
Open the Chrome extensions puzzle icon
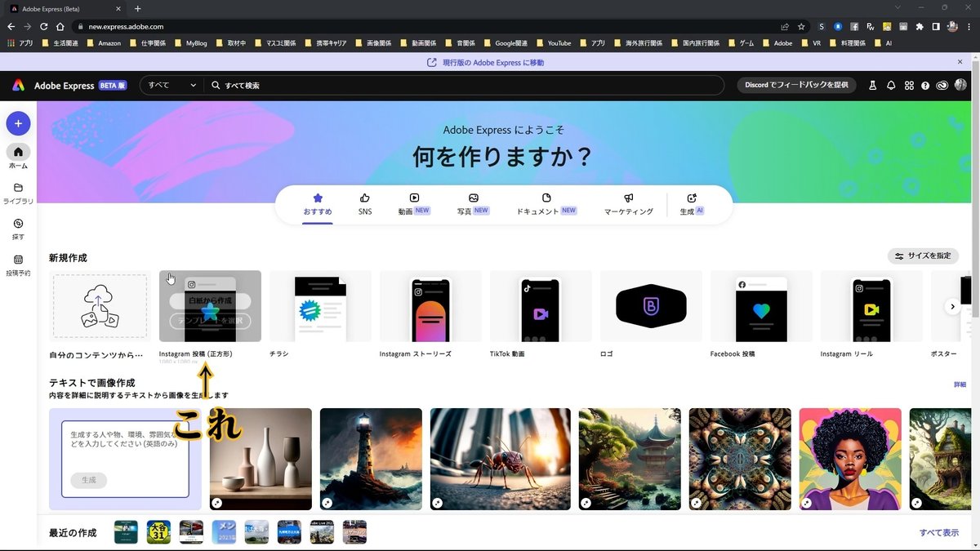(920, 26)
